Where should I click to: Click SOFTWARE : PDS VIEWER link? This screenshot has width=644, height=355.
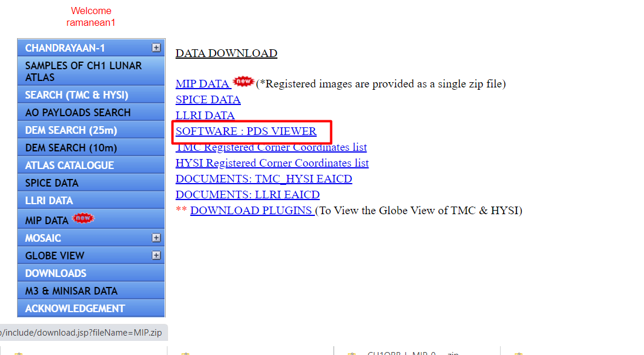click(x=246, y=131)
